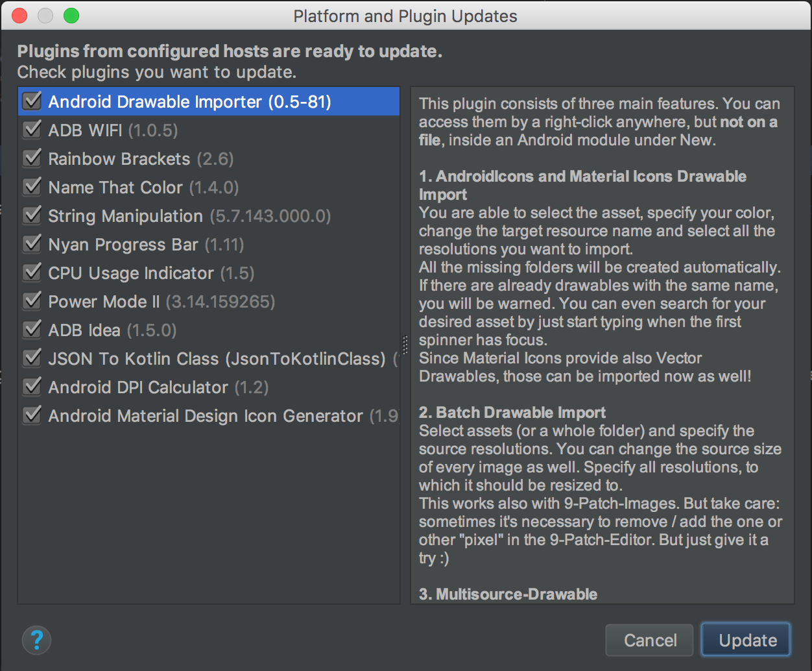Toggle the CPU Usage Indicator checkbox
Screen dimensions: 812x671
32,273
